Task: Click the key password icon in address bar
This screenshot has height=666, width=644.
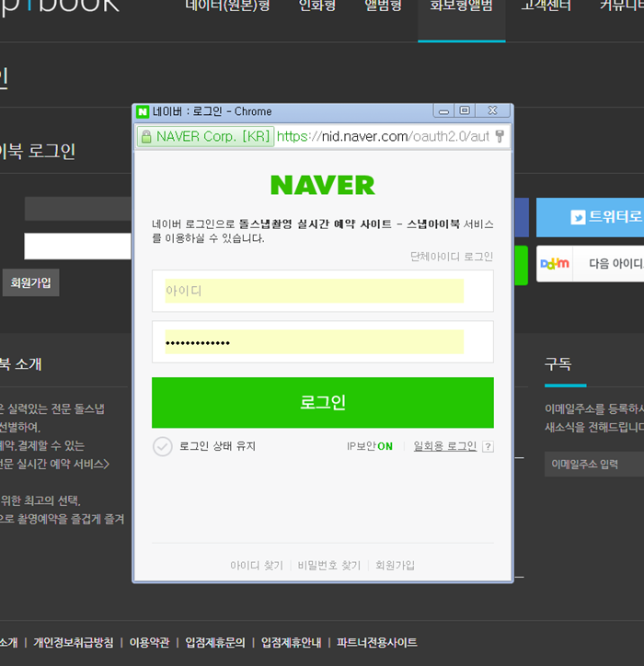Action: click(500, 136)
